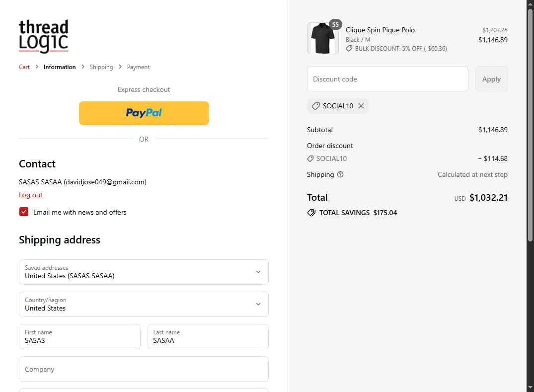Image resolution: width=534 pixels, height=392 pixels.
Task: Focus the Discount code field
Action: tap(387, 79)
